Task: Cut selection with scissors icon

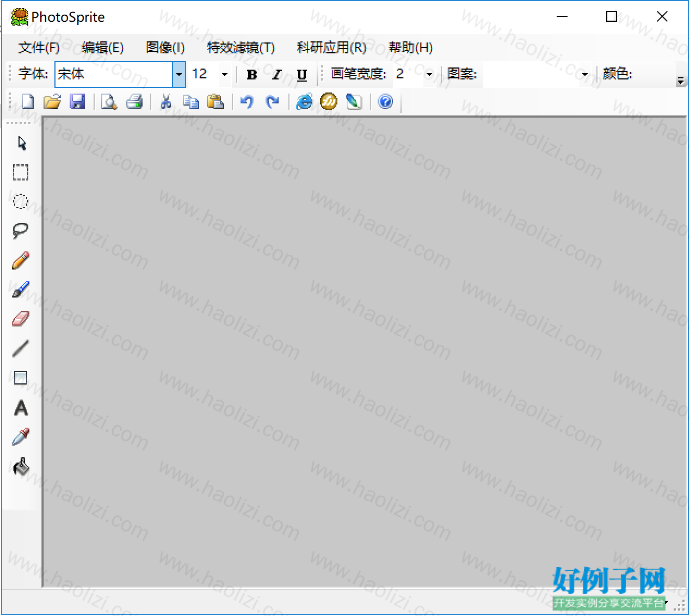Action: pos(166,102)
